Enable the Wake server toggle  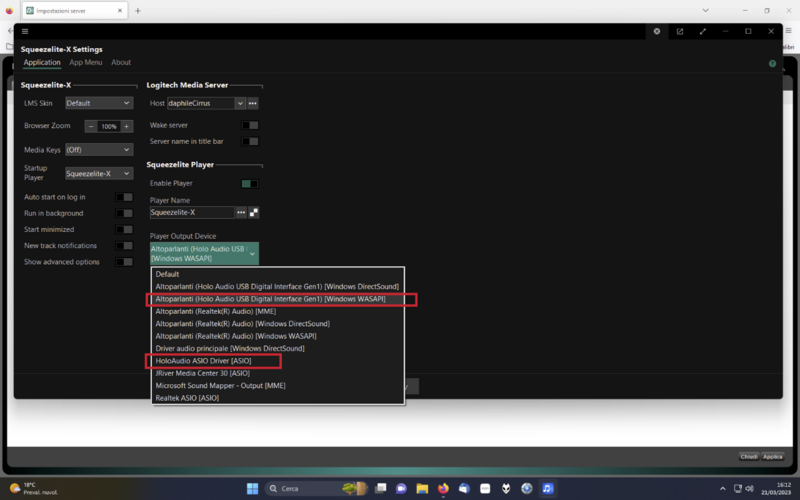click(250, 126)
